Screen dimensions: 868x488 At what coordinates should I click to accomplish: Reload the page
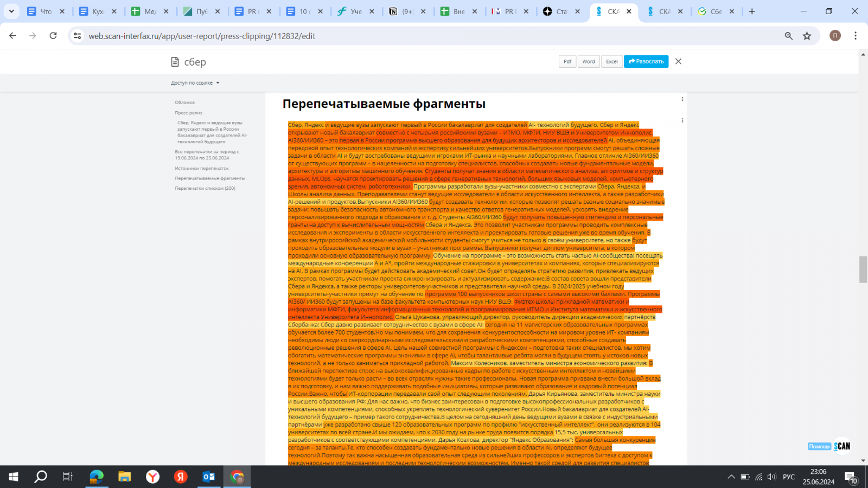(x=53, y=36)
